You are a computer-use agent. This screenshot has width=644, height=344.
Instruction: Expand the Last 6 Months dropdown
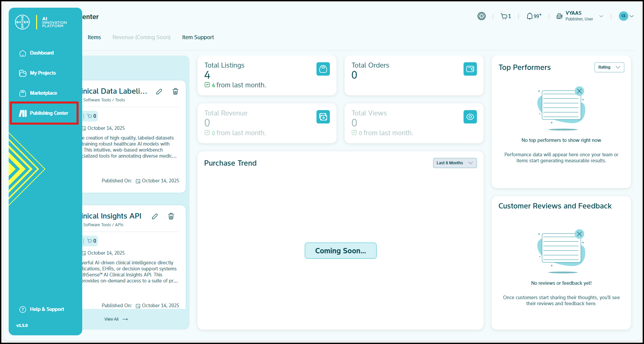point(455,163)
